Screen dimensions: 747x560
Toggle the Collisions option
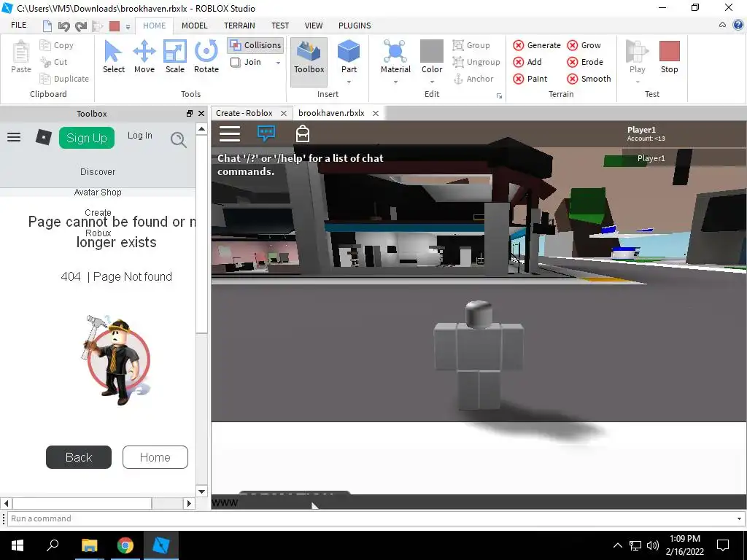tap(255, 45)
